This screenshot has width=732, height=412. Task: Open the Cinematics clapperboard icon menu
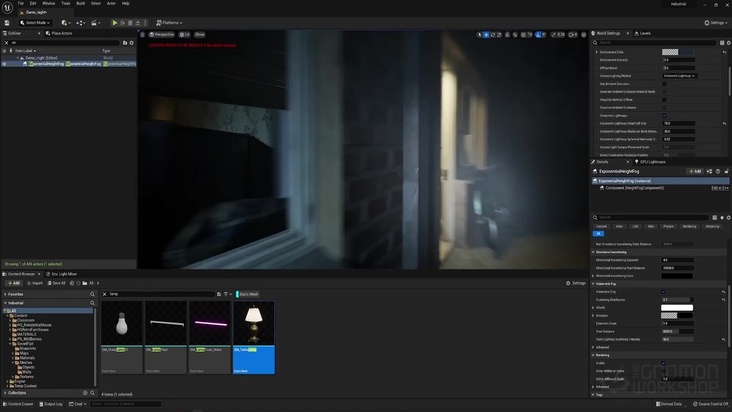(96, 22)
